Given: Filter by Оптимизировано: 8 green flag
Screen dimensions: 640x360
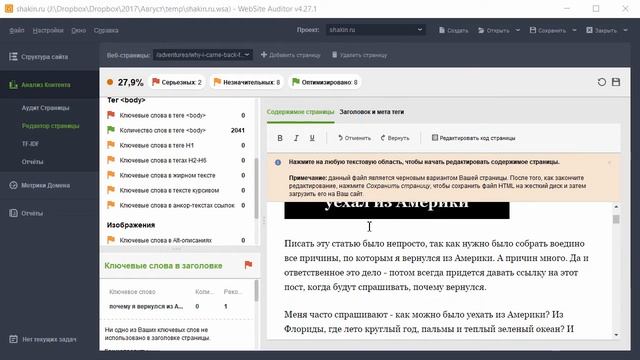Looking at the screenshot, I should pos(325,82).
